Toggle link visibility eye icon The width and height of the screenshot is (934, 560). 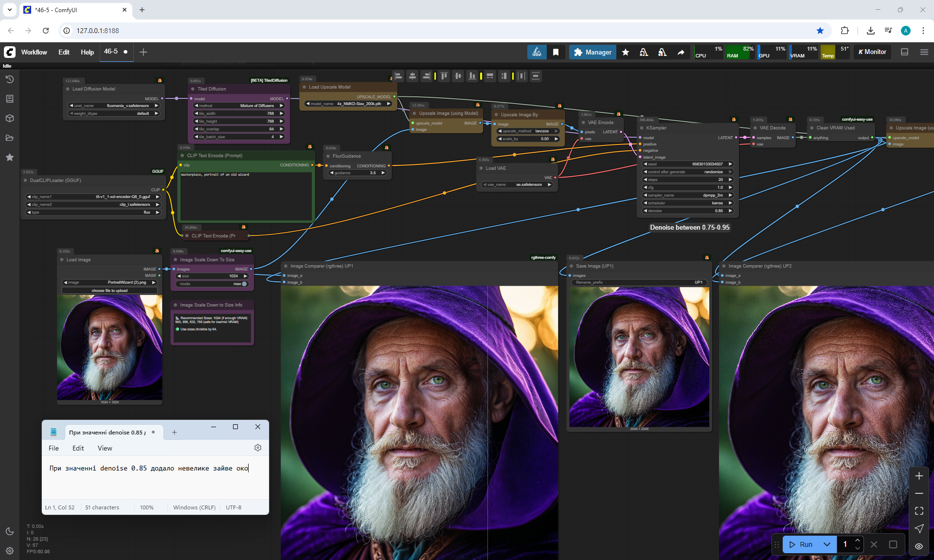919,546
